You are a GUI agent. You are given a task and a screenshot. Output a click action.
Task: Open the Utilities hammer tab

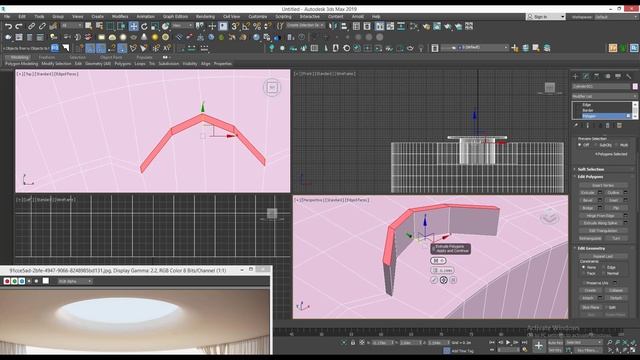coord(629,76)
